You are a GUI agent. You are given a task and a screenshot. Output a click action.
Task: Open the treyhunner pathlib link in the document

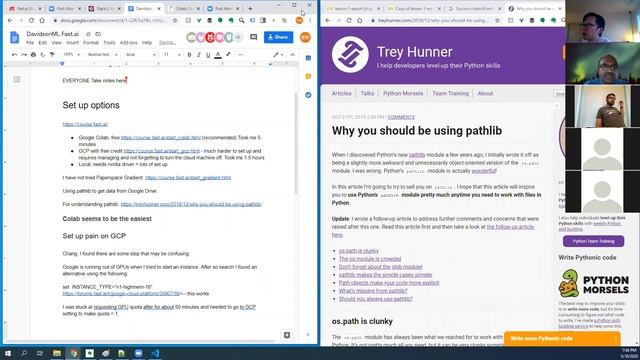click(191, 204)
